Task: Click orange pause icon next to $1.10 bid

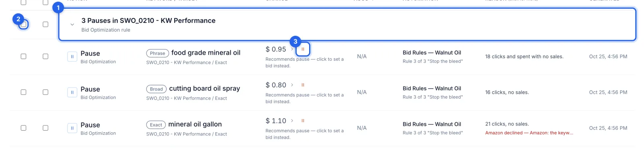Action: (x=303, y=121)
